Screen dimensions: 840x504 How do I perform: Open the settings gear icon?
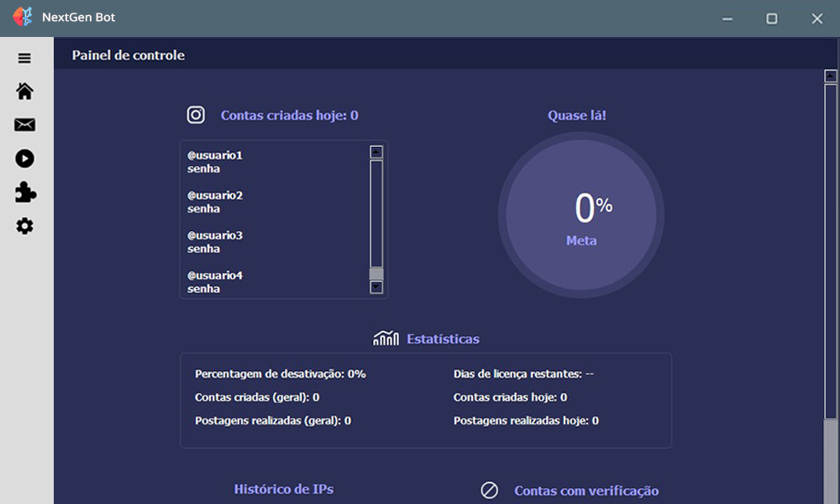24,226
